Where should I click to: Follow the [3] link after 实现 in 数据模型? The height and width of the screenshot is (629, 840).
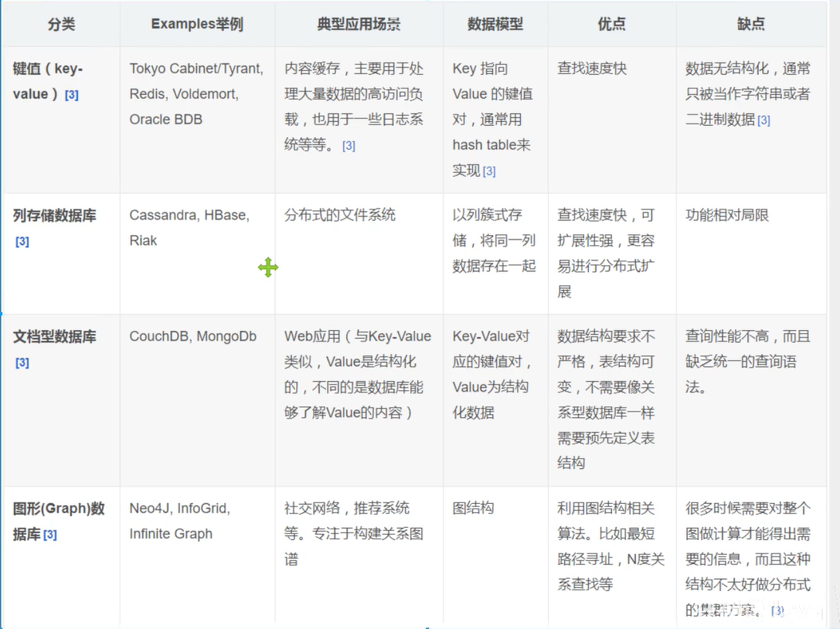pyautogui.click(x=489, y=171)
